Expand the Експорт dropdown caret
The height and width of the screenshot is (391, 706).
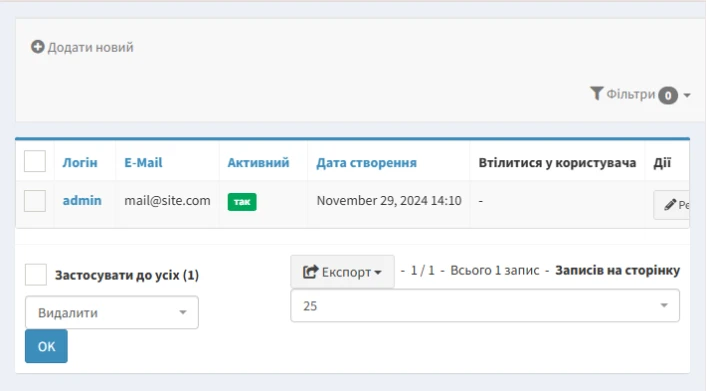378,272
